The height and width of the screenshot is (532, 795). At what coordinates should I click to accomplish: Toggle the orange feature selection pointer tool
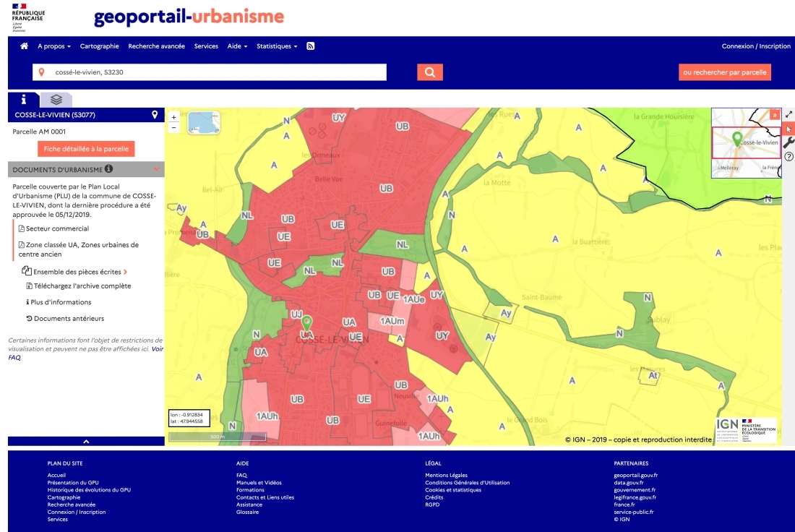click(788, 129)
